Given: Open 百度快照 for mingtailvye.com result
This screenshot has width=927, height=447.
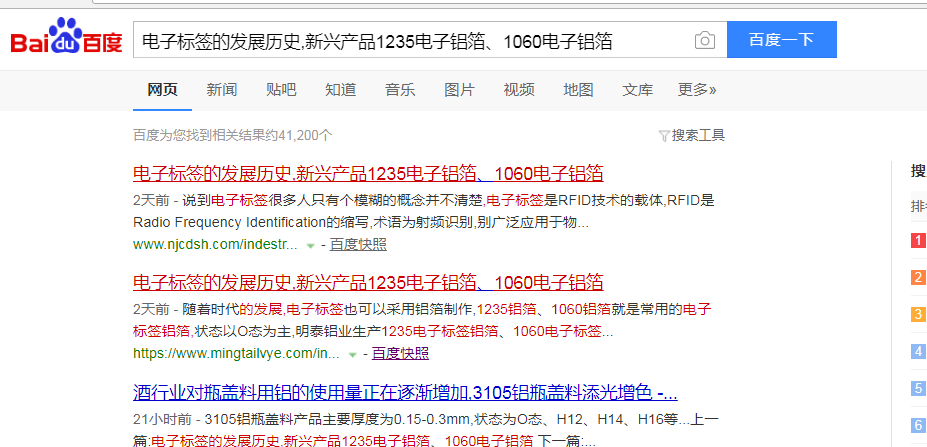Looking at the screenshot, I should point(400,354).
